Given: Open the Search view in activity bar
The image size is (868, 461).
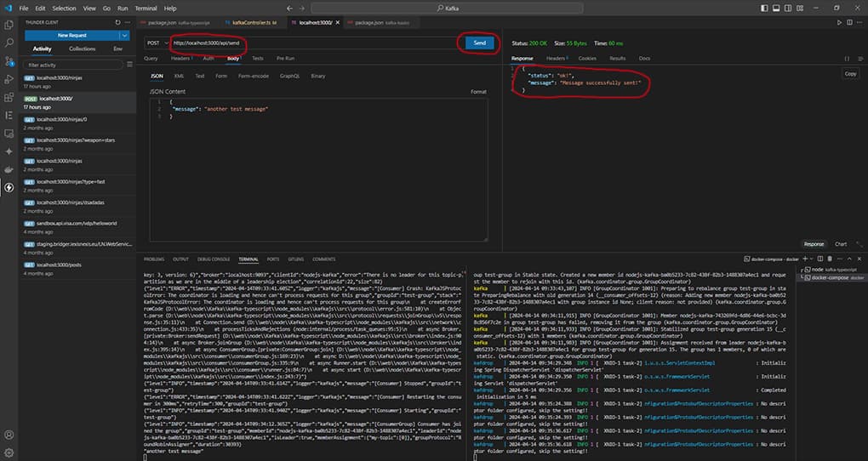Looking at the screenshot, I should (9, 42).
